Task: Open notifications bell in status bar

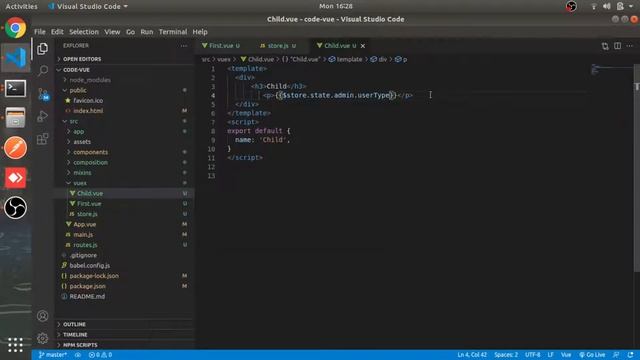Action: pos(631,355)
